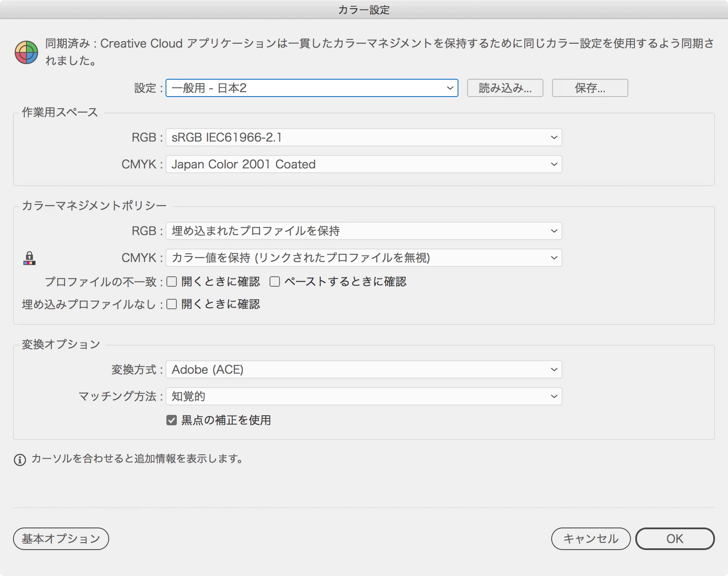Image resolution: width=728 pixels, height=576 pixels.
Task: Open the マッチング方法 知覚的 dropdown
Action: [x=364, y=396]
